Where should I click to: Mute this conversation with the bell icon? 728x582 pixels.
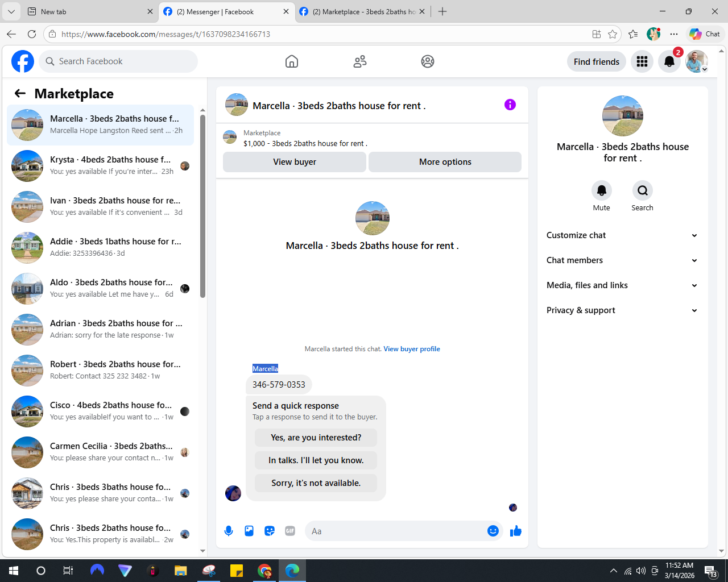click(x=602, y=190)
